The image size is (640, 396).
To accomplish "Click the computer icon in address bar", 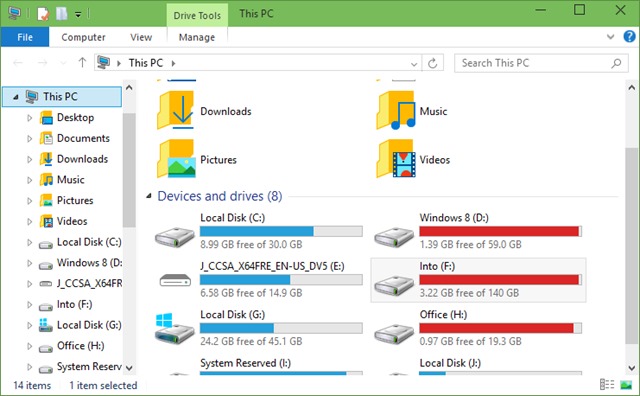I will [x=103, y=62].
